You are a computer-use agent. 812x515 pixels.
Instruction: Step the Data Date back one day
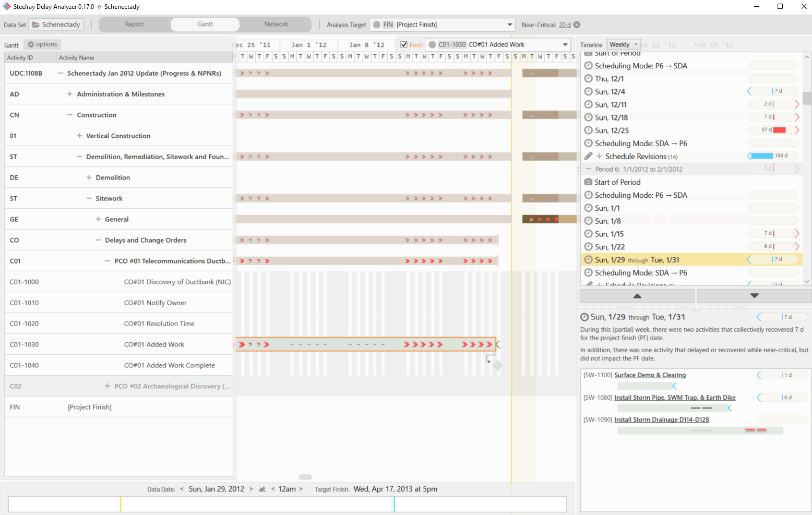182,489
